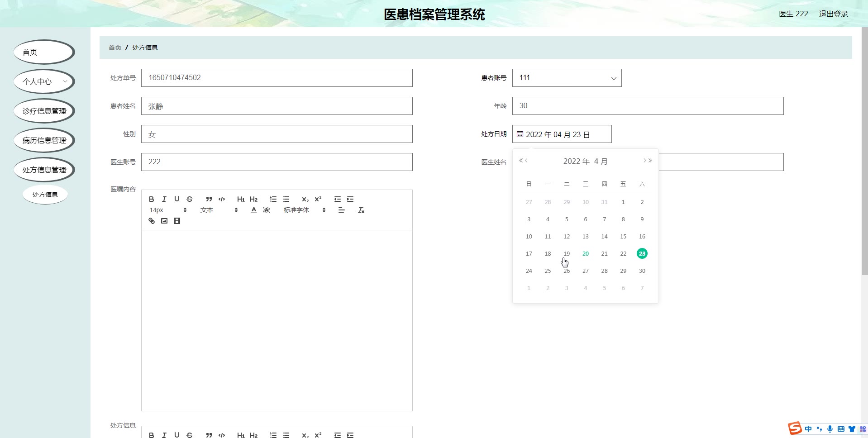The height and width of the screenshot is (438, 868).
Task: Open 处方信息管理 in the sidebar
Action: (44, 170)
